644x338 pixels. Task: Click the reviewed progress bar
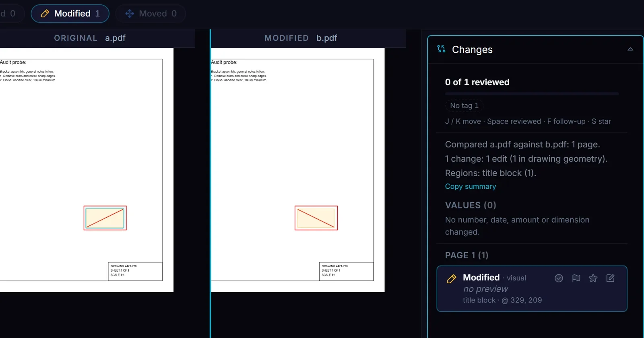532,94
